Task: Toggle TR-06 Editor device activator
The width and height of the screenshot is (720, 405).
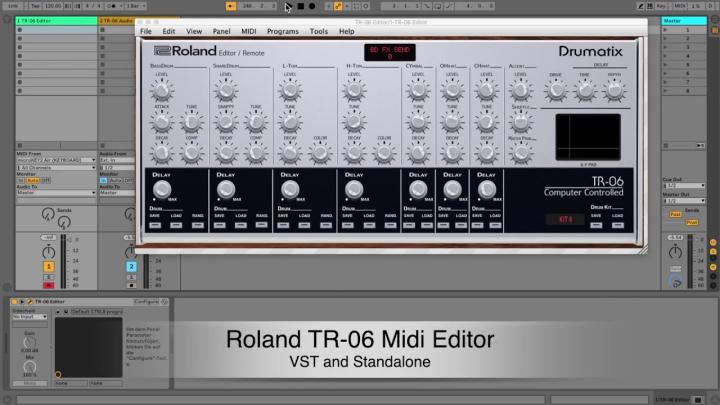Action: pos(14,302)
